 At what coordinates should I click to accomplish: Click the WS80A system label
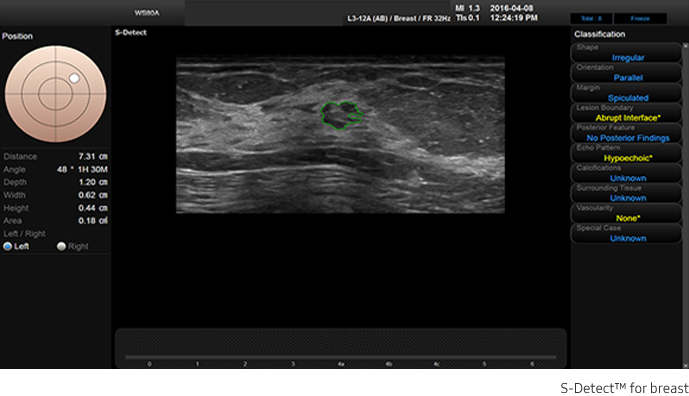pos(147,13)
